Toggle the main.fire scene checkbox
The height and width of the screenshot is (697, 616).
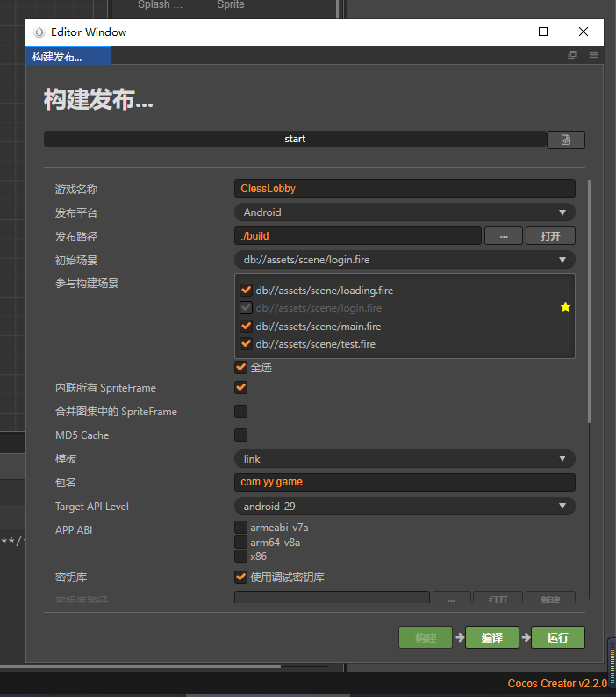pyautogui.click(x=246, y=327)
